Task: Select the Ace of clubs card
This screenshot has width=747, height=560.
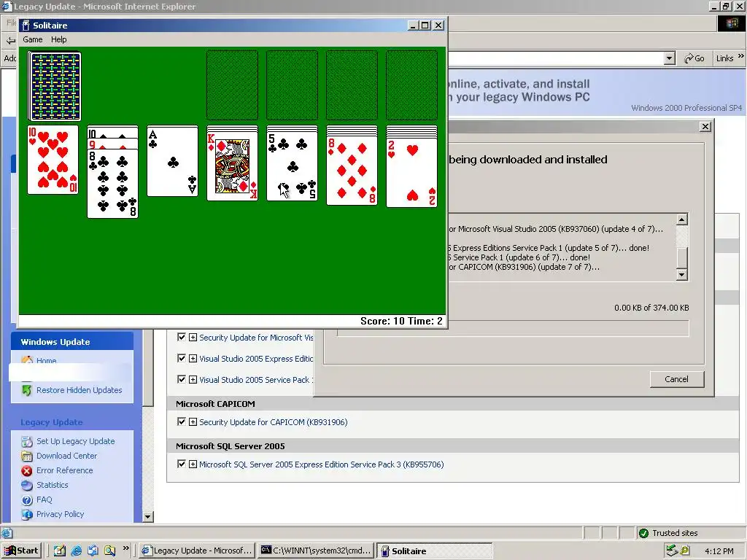Action: tap(172, 162)
